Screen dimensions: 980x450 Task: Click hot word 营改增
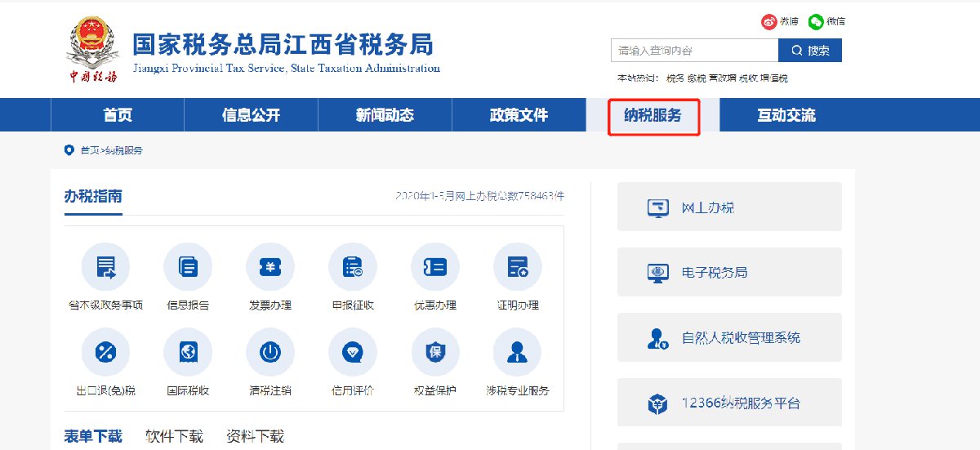722,78
